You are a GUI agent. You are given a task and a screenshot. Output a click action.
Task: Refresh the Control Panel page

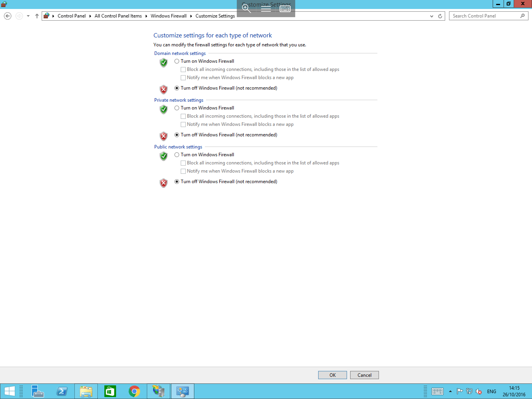point(440,16)
